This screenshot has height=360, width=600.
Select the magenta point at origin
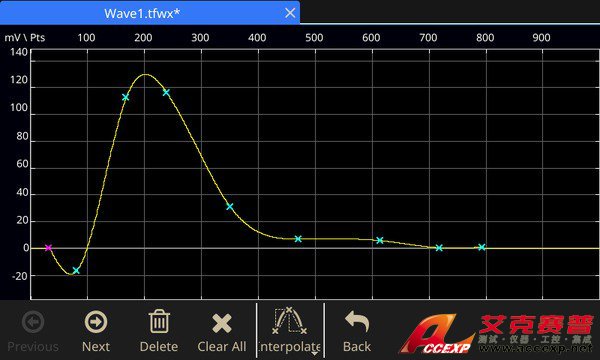(x=48, y=248)
